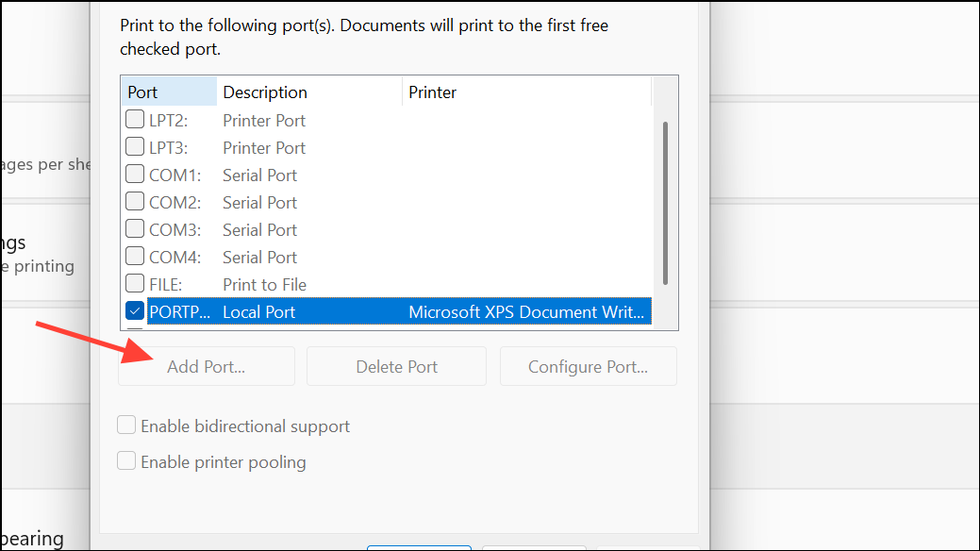Click the port list vertical scrollbar
The image size is (980, 551).
666,202
